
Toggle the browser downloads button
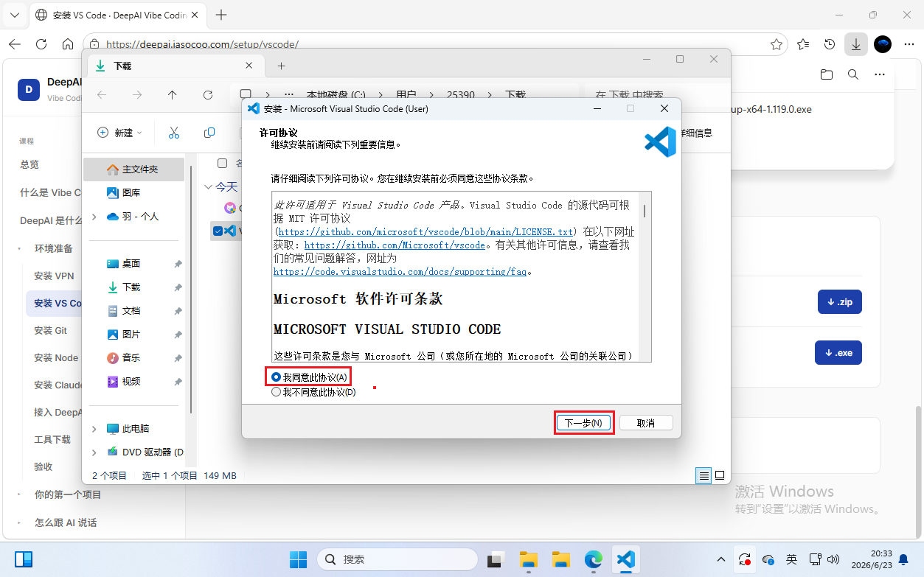(x=855, y=44)
